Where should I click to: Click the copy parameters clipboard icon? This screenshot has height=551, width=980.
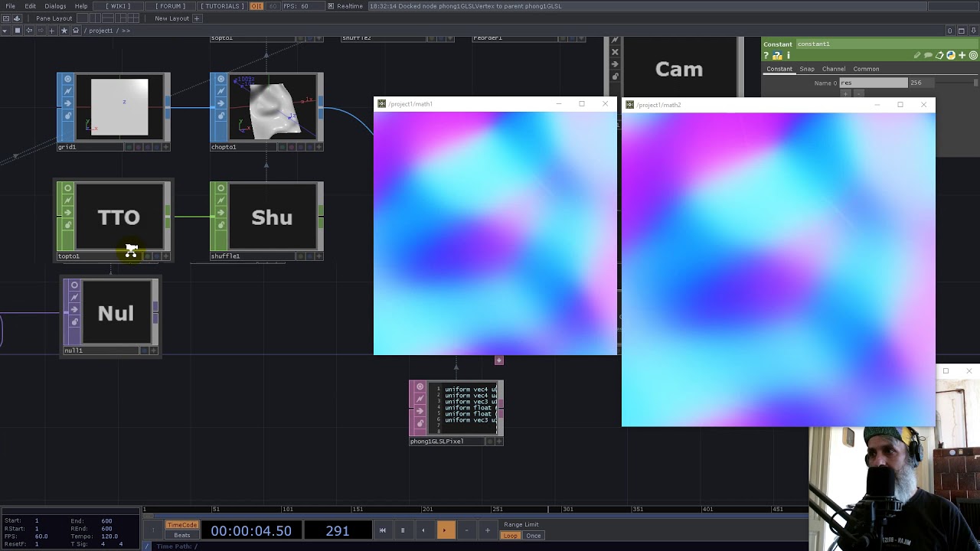click(x=939, y=55)
